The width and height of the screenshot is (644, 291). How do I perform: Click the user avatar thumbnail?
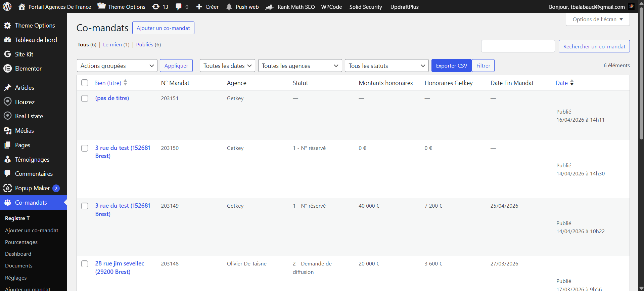coord(631,6)
